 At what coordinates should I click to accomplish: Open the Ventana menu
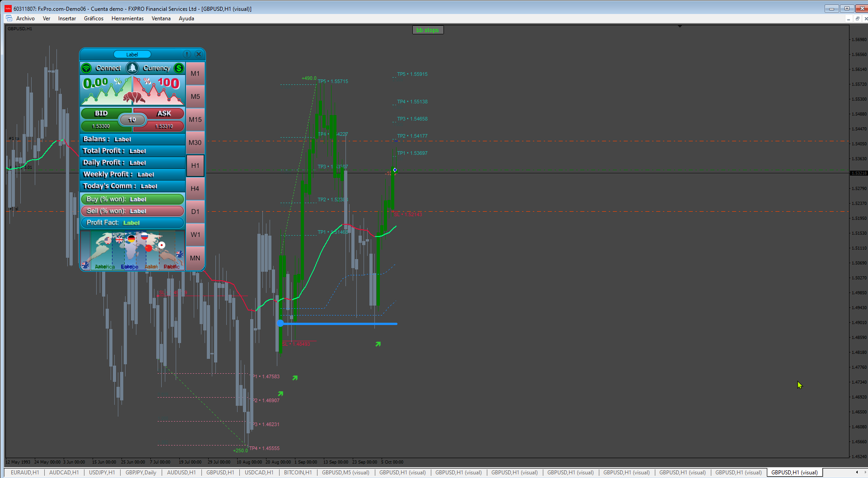pyautogui.click(x=161, y=19)
